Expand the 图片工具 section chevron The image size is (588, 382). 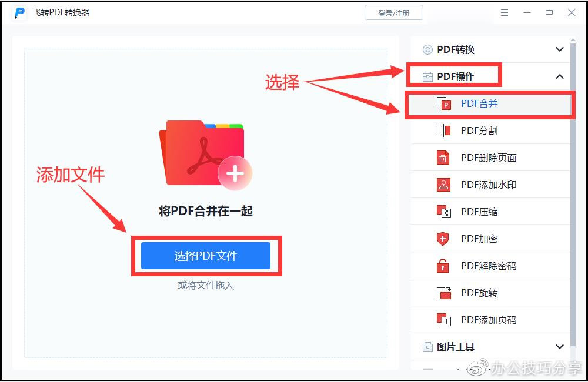pos(560,347)
